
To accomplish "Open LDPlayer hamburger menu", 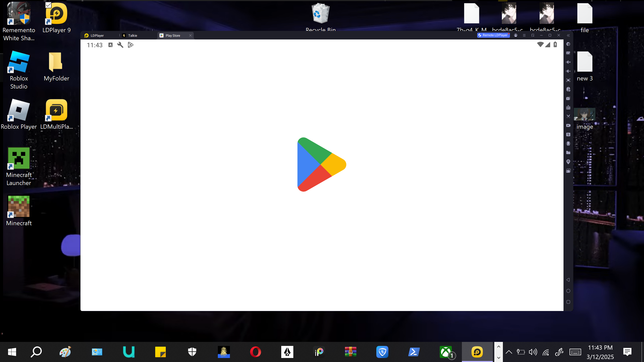I will click(x=524, y=35).
